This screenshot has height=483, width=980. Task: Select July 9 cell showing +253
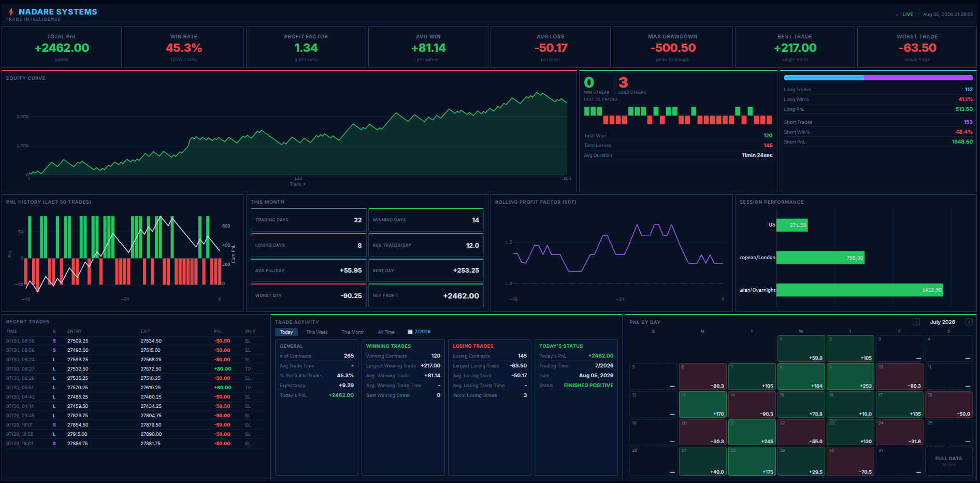click(x=850, y=376)
